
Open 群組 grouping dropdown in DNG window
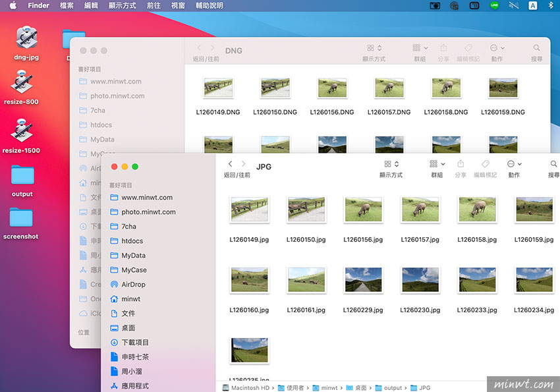pyautogui.click(x=420, y=48)
